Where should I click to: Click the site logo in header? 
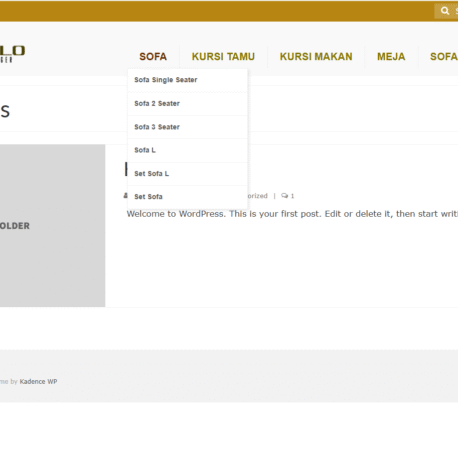click(x=12, y=54)
